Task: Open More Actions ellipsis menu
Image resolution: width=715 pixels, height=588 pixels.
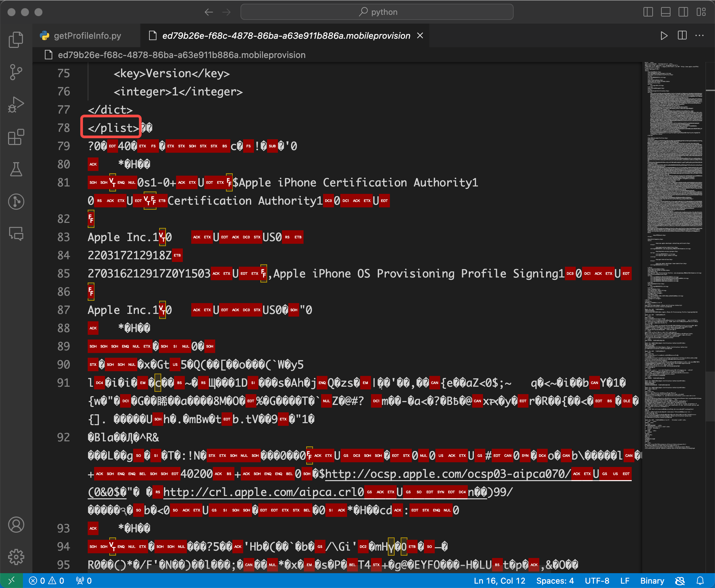Action: pyautogui.click(x=699, y=35)
